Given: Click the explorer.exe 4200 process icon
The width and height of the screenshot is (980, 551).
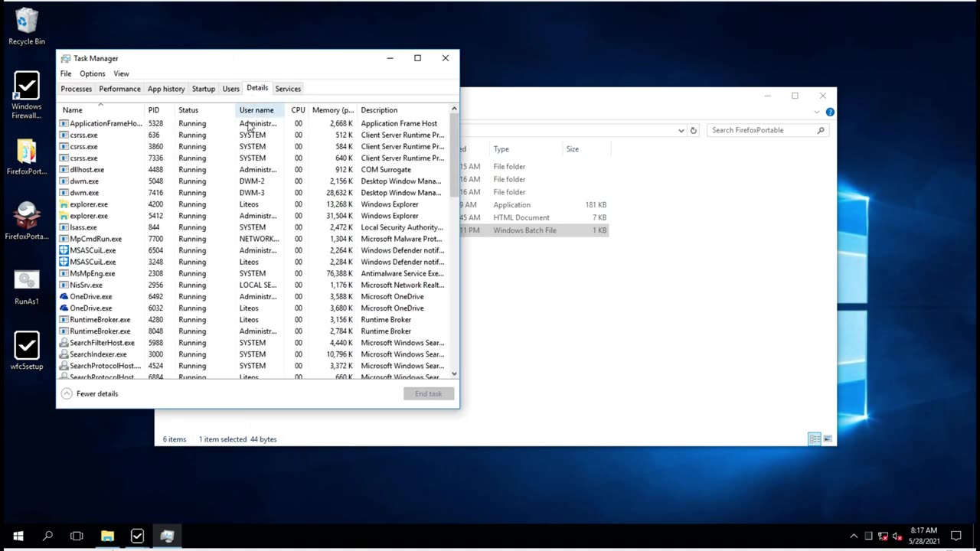Looking at the screenshot, I should (64, 204).
